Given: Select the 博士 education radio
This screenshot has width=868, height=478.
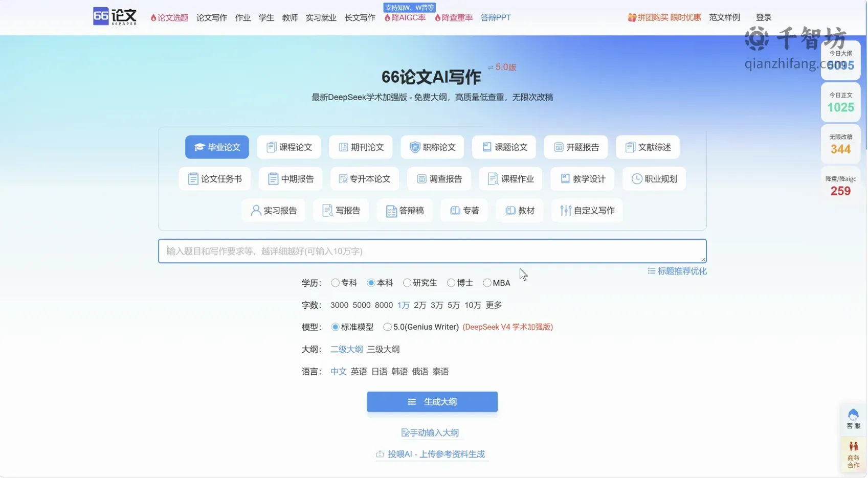Looking at the screenshot, I should 451,283.
